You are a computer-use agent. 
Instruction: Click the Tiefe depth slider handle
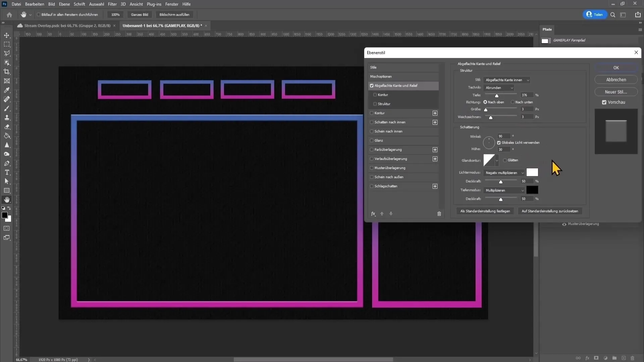pyautogui.click(x=497, y=96)
